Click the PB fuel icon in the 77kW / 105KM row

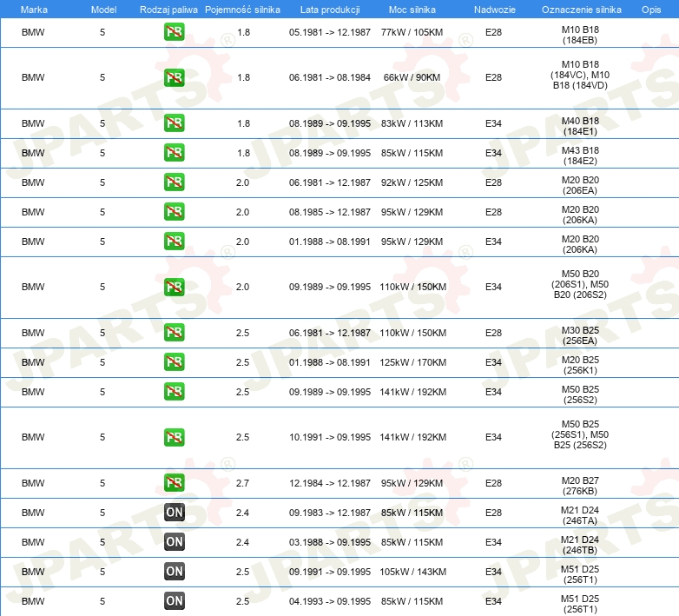(x=174, y=33)
